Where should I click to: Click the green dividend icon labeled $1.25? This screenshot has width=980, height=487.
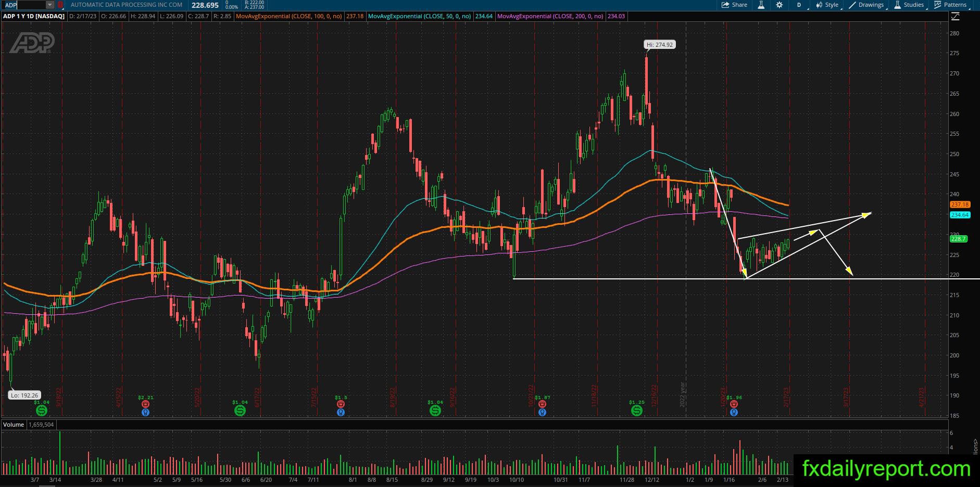point(636,411)
